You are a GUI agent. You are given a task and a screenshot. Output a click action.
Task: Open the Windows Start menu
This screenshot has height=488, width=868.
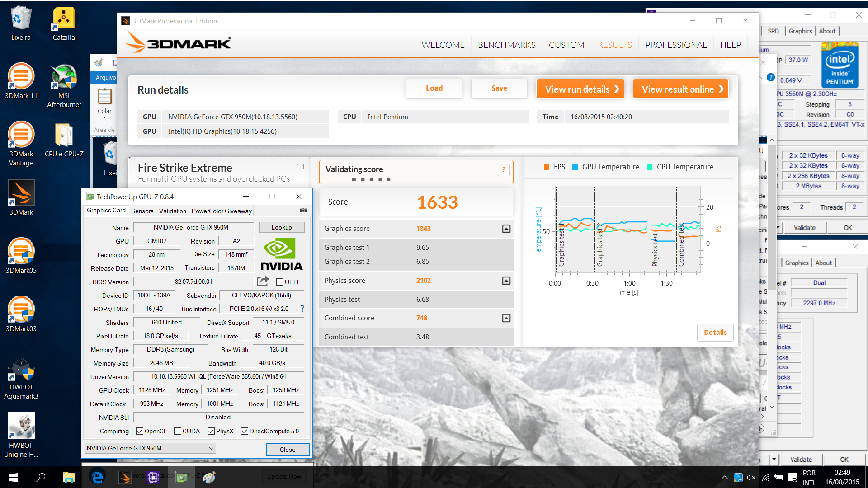13,477
